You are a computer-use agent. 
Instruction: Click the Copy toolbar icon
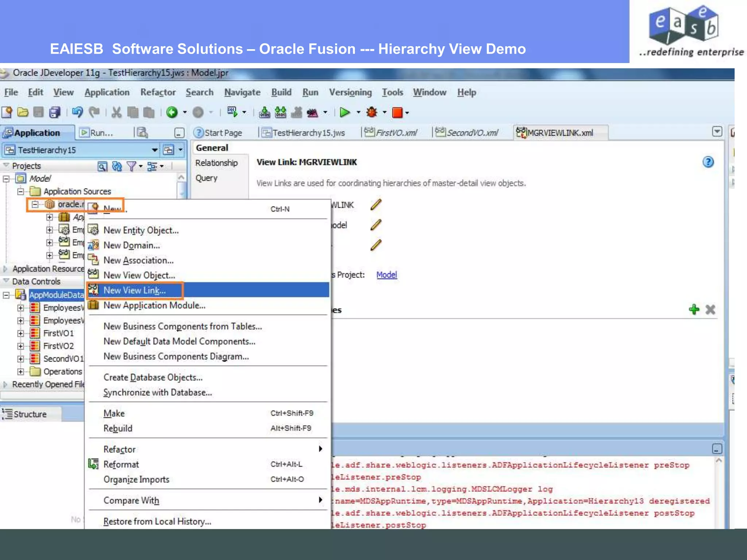click(133, 112)
